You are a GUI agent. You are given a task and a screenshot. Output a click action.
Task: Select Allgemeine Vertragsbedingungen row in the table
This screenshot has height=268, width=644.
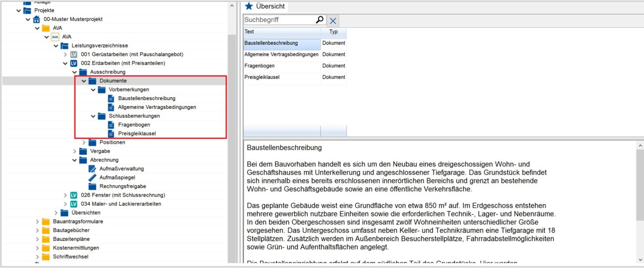coord(295,54)
